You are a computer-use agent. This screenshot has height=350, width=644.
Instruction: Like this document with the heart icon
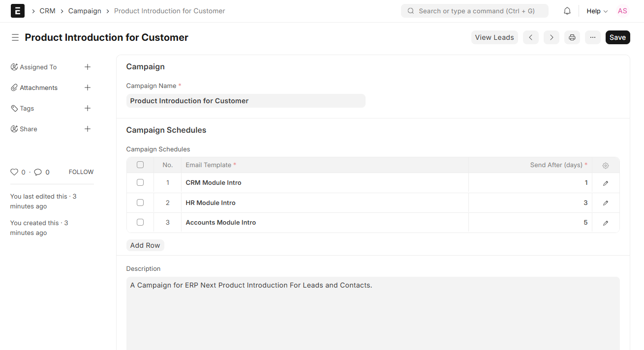pyautogui.click(x=14, y=172)
